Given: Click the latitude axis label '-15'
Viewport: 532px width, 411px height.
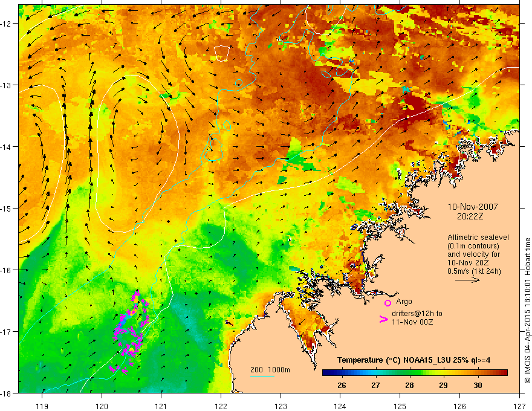Looking at the screenshot, I should (7, 208).
